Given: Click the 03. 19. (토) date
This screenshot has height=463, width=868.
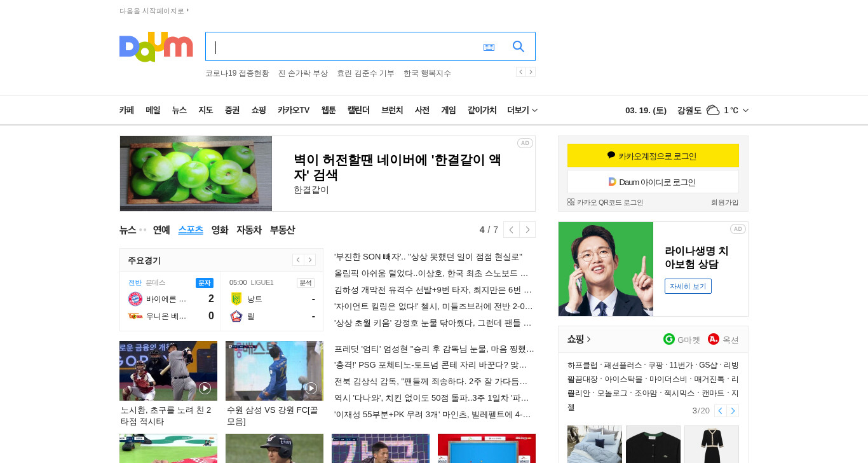Looking at the screenshot, I should [646, 110].
